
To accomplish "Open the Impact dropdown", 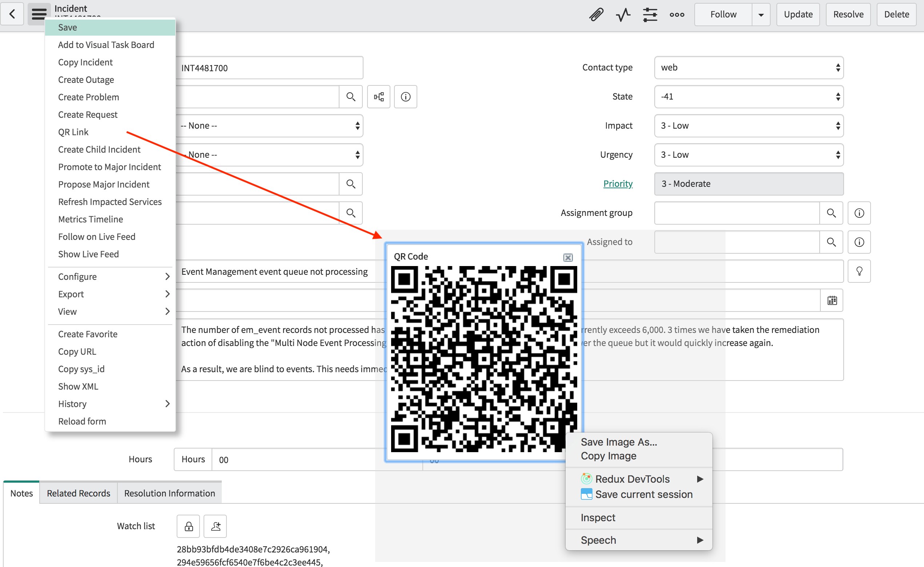I will click(x=749, y=126).
